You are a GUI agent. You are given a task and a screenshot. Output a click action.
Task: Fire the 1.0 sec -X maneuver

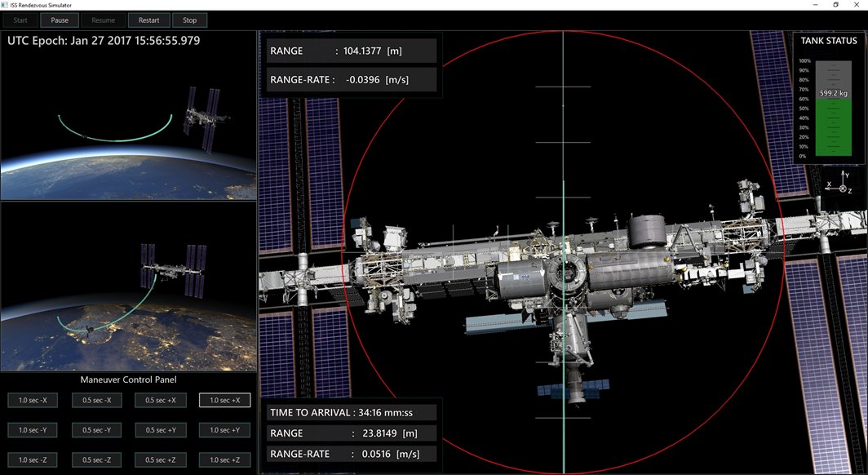point(33,400)
